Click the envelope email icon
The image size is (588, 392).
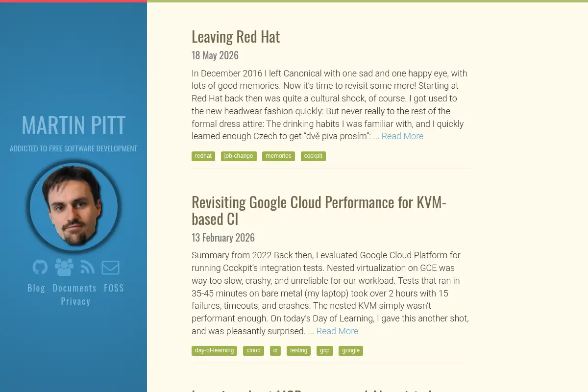(111, 268)
